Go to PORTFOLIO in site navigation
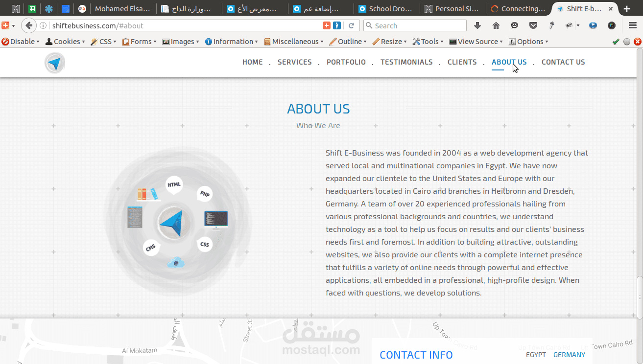 (x=346, y=62)
